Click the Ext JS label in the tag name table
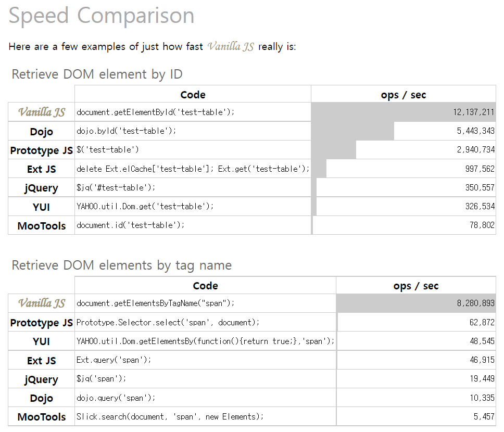 pyautogui.click(x=42, y=361)
